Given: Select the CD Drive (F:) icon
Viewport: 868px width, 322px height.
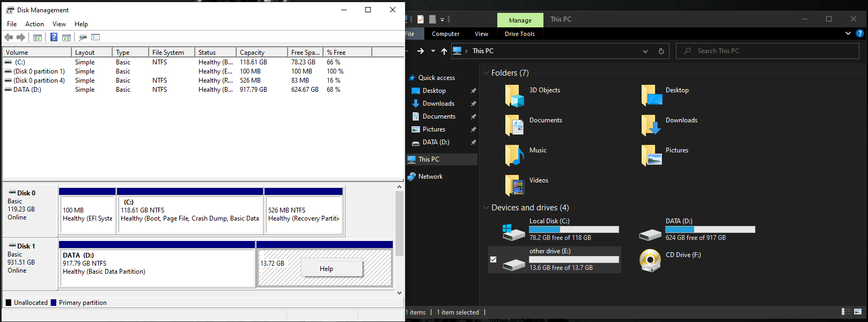Looking at the screenshot, I should tap(650, 261).
